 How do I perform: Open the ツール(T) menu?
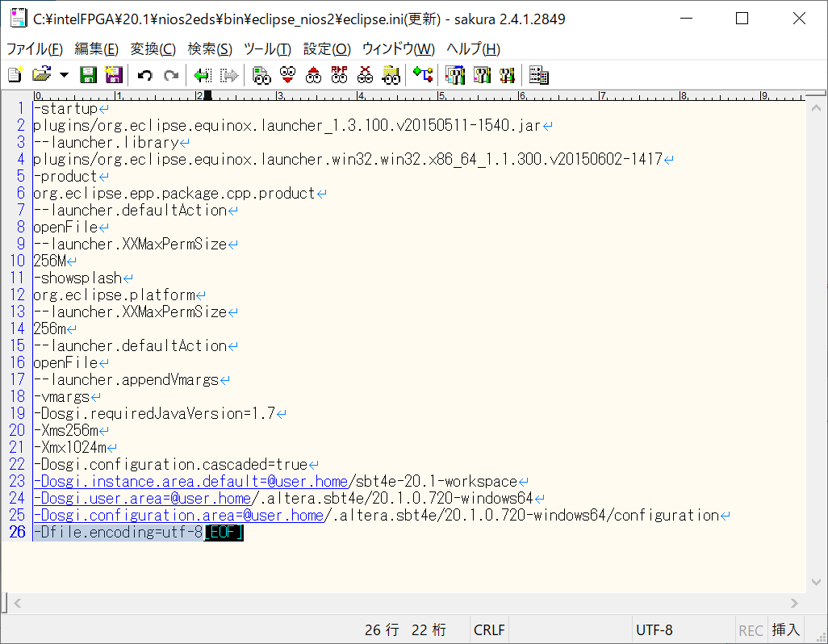[x=267, y=49]
